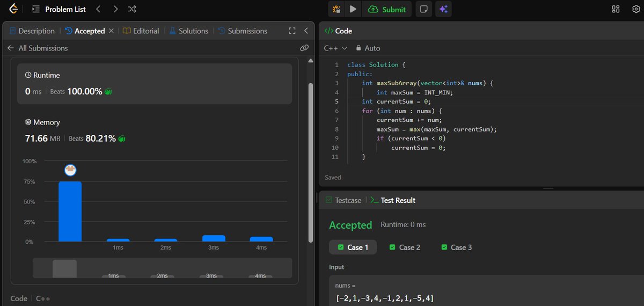Select Case 1 result
The height and width of the screenshot is (306, 644).
click(x=353, y=247)
